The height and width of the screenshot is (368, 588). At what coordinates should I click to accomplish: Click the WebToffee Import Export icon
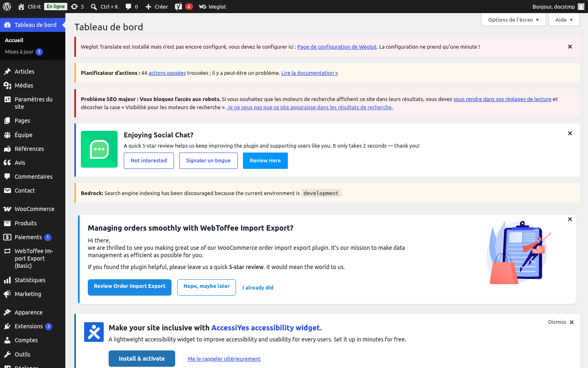pos(7,251)
